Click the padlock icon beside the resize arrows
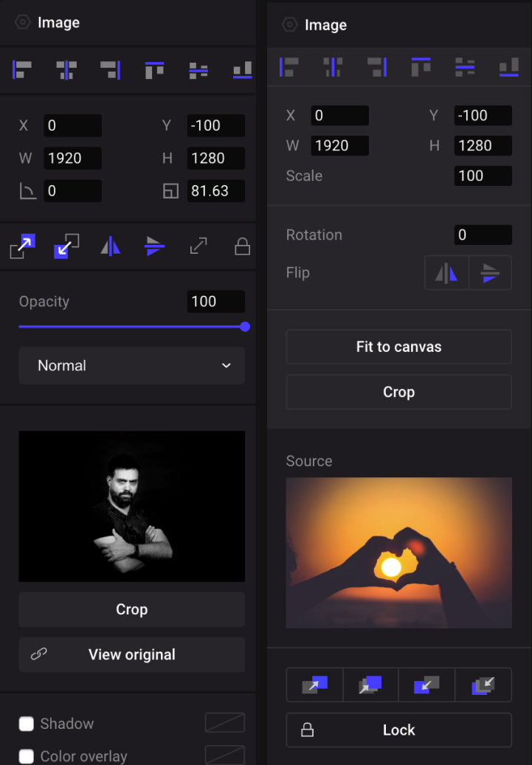 tap(242, 246)
